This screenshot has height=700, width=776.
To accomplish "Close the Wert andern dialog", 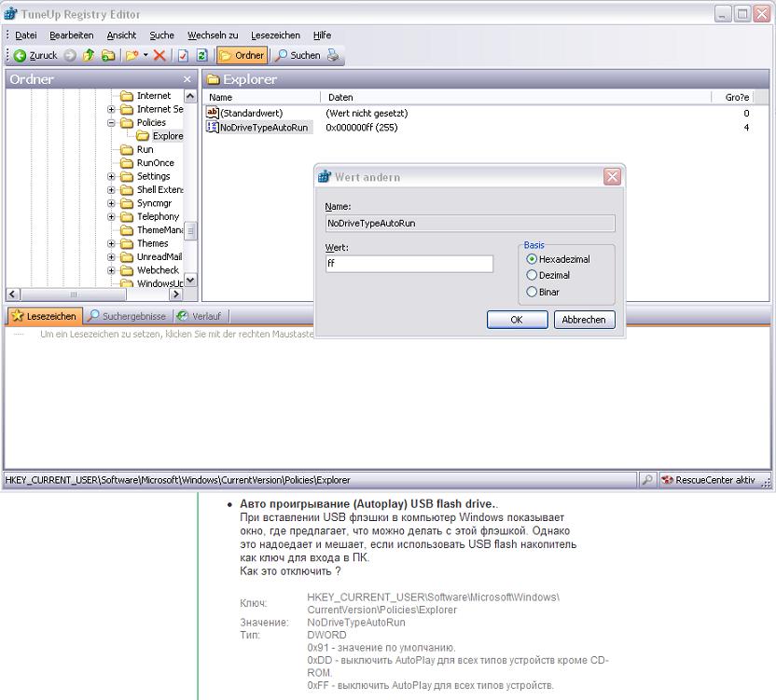I will 612,176.
